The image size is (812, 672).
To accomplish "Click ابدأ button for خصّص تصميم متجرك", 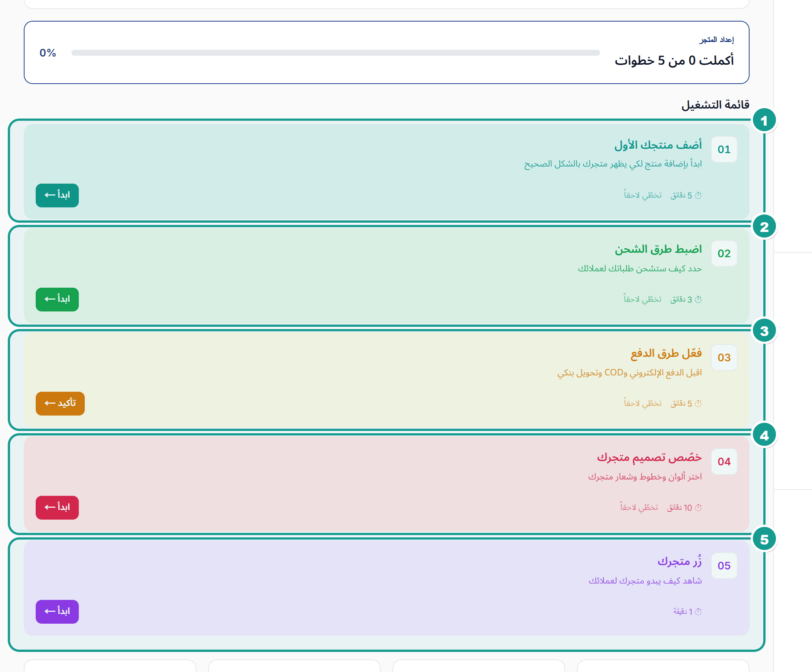I will (57, 507).
